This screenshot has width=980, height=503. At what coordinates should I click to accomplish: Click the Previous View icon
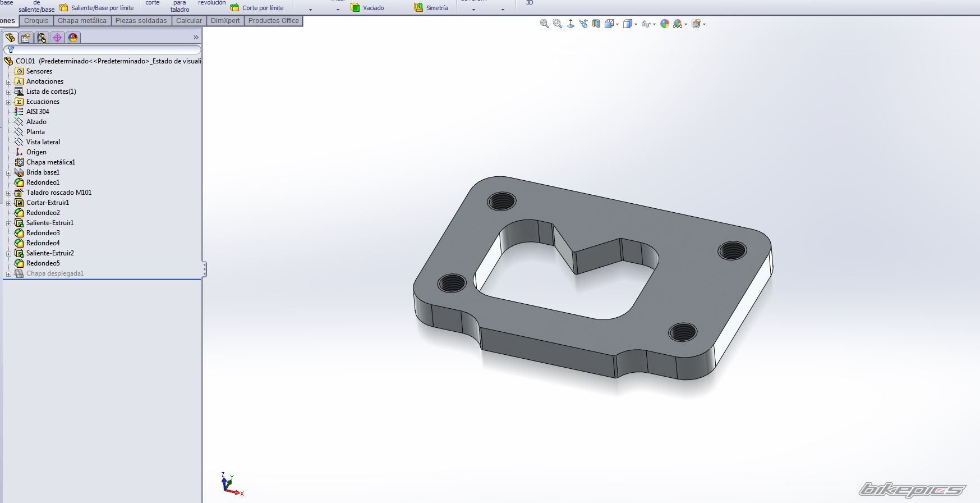(x=583, y=24)
